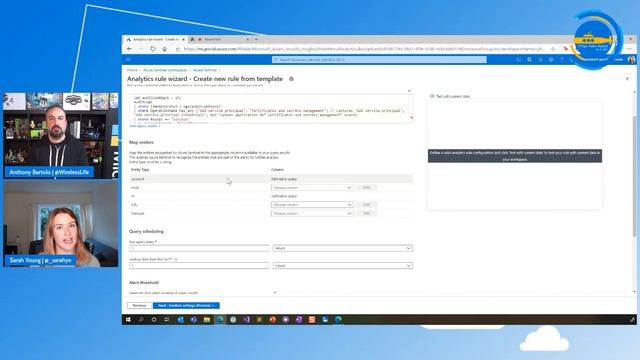640x360 pixels.
Task: Open Choose column dropdown for Timestamp
Action: click(x=312, y=213)
